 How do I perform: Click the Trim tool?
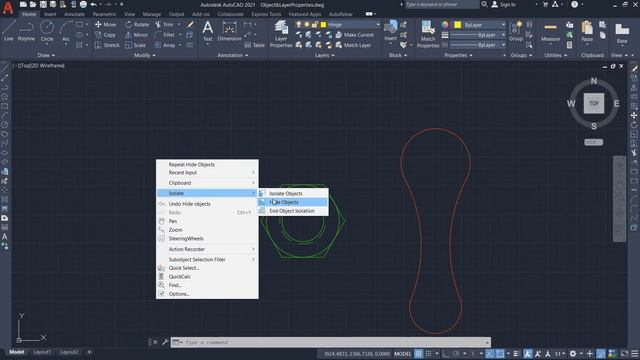tap(164, 24)
